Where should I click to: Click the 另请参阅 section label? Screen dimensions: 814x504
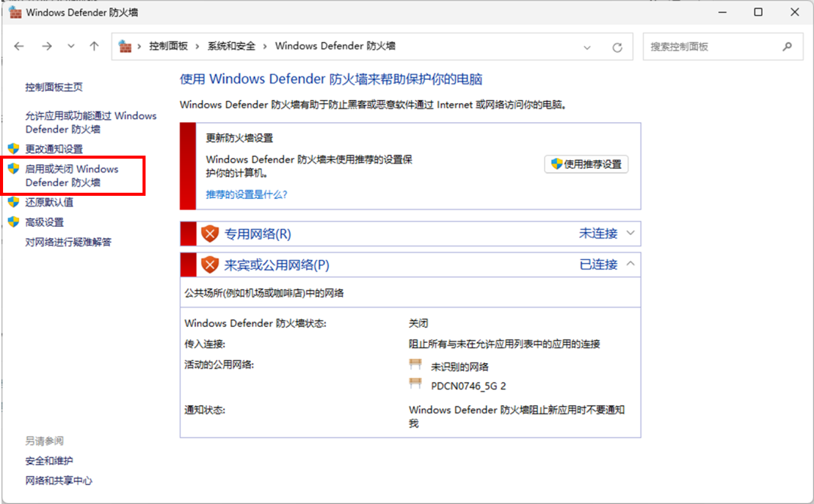[44, 441]
